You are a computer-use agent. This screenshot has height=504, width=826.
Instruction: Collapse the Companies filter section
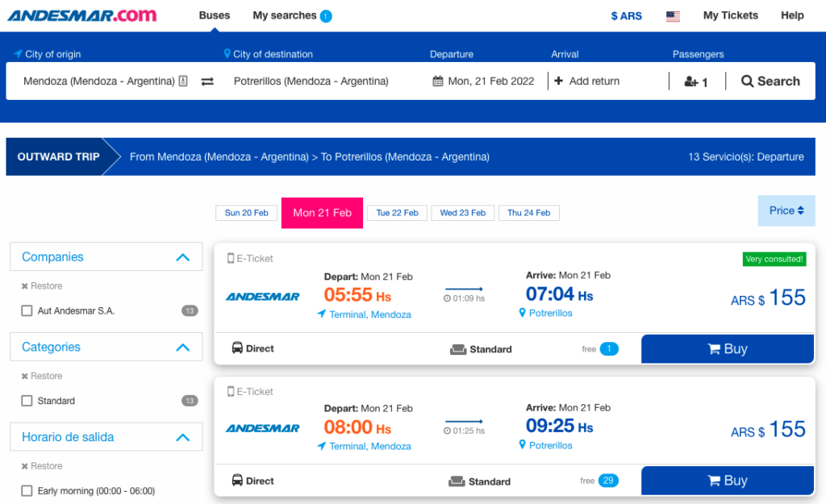[x=182, y=257]
